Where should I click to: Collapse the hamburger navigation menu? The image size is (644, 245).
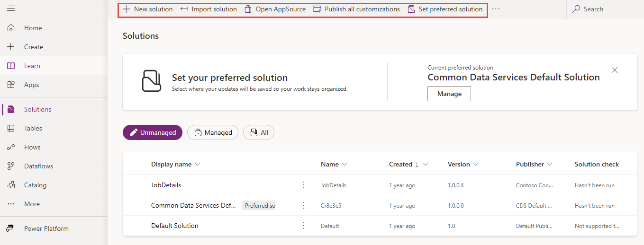pyautogui.click(x=11, y=9)
